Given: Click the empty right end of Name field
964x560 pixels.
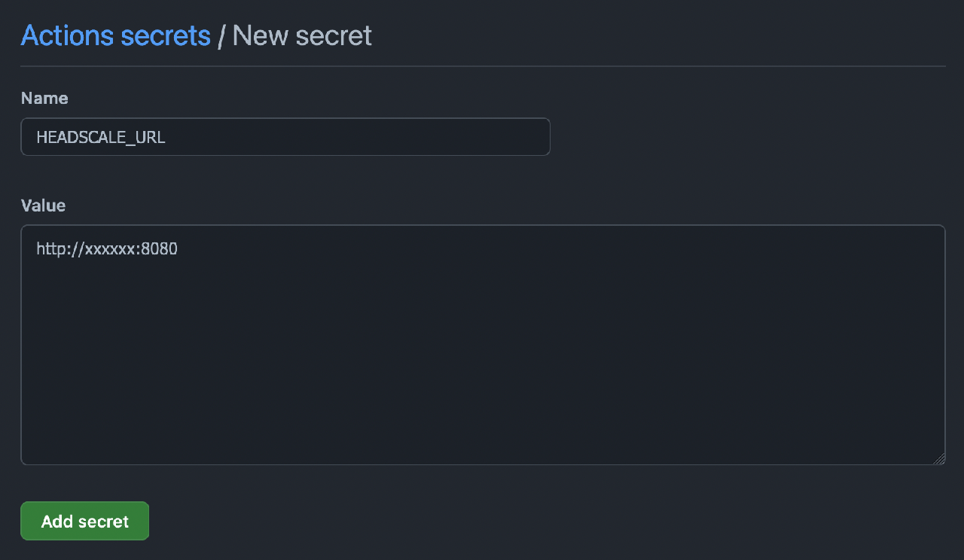Looking at the screenshot, I should tap(490, 137).
